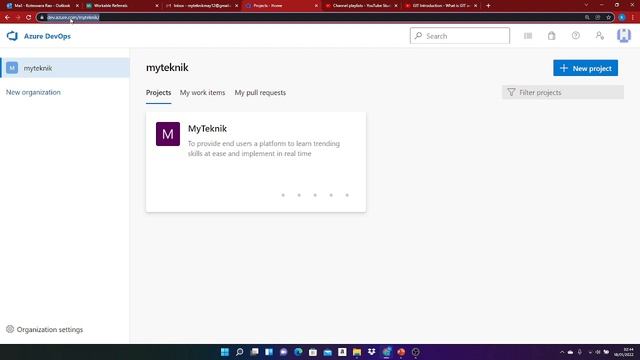The width and height of the screenshot is (640, 360).
Task: Focus the Filter projects field
Action: 562,92
